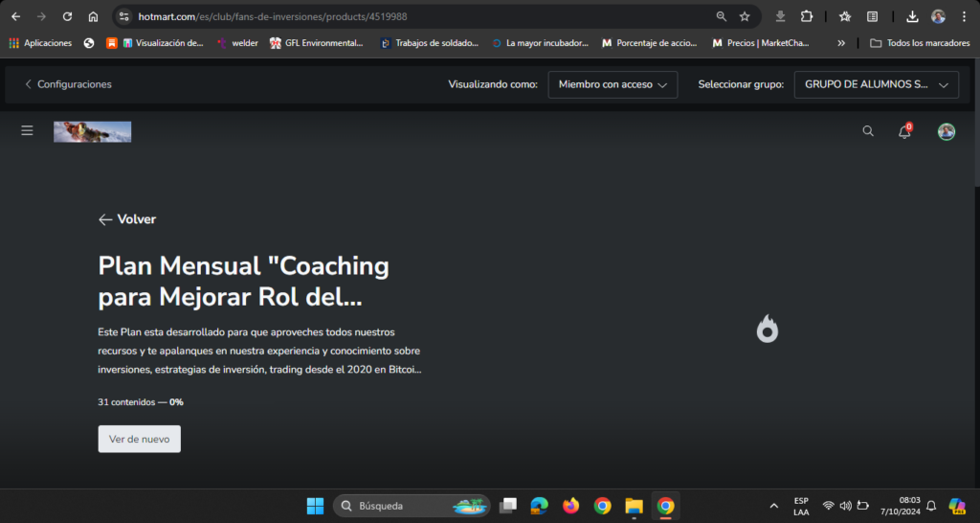Open the user profile avatar in header

946,132
